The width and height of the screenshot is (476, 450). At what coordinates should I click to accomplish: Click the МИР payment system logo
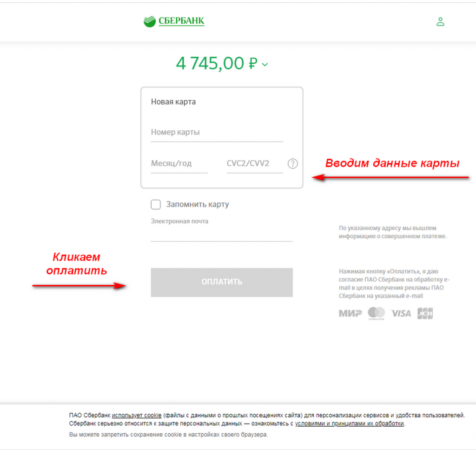tap(350, 313)
